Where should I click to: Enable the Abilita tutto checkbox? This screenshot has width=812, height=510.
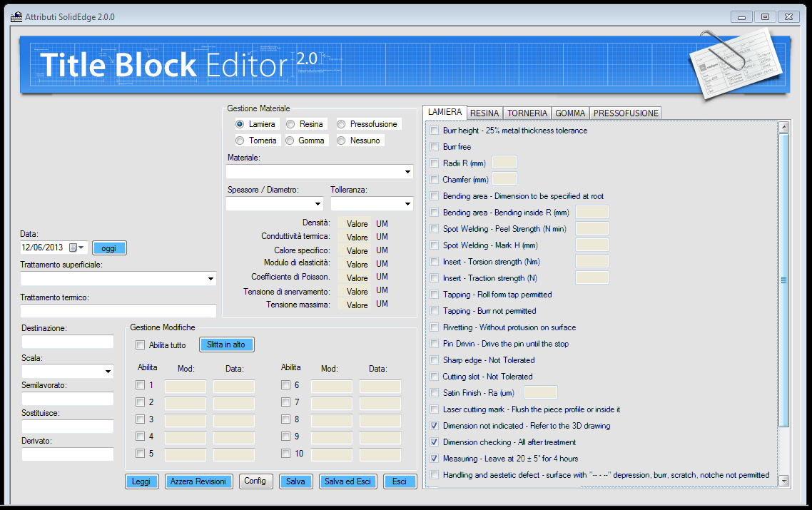tap(141, 345)
